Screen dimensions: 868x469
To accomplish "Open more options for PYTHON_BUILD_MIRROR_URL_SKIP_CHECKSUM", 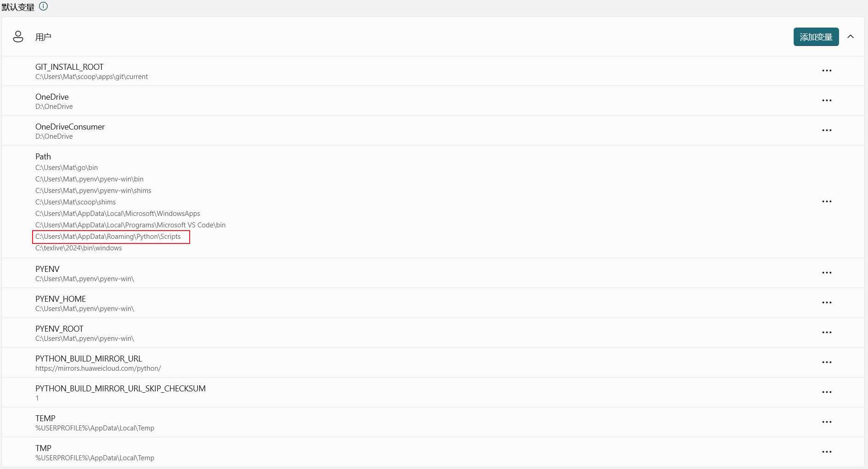I will [827, 392].
